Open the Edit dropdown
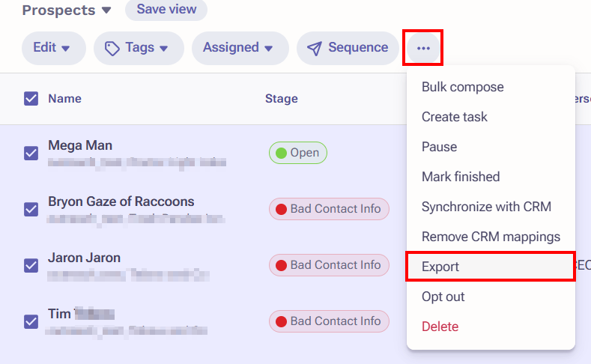The height and width of the screenshot is (364, 591). point(53,48)
